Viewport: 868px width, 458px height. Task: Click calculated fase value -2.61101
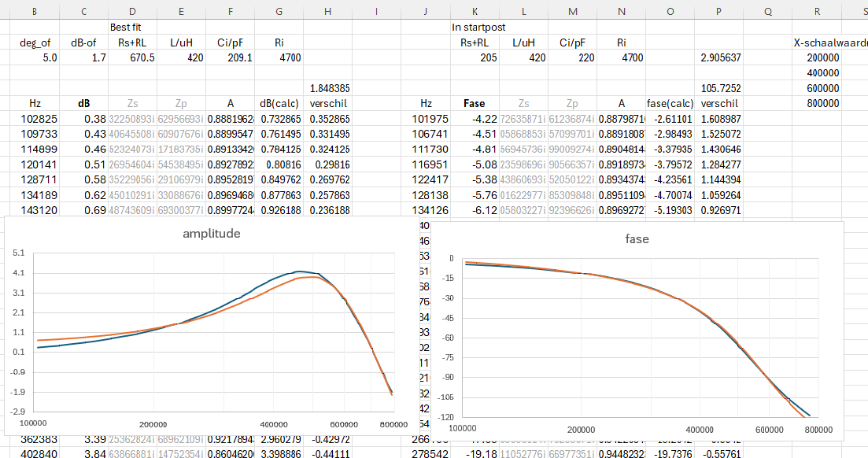coord(670,119)
